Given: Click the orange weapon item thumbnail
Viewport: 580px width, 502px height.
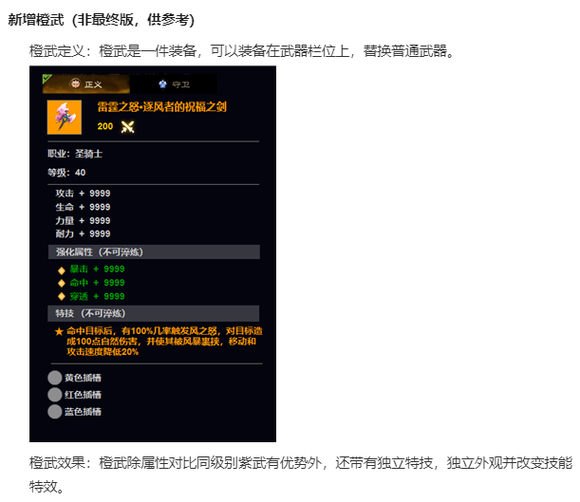Looking at the screenshot, I should coord(64,117).
